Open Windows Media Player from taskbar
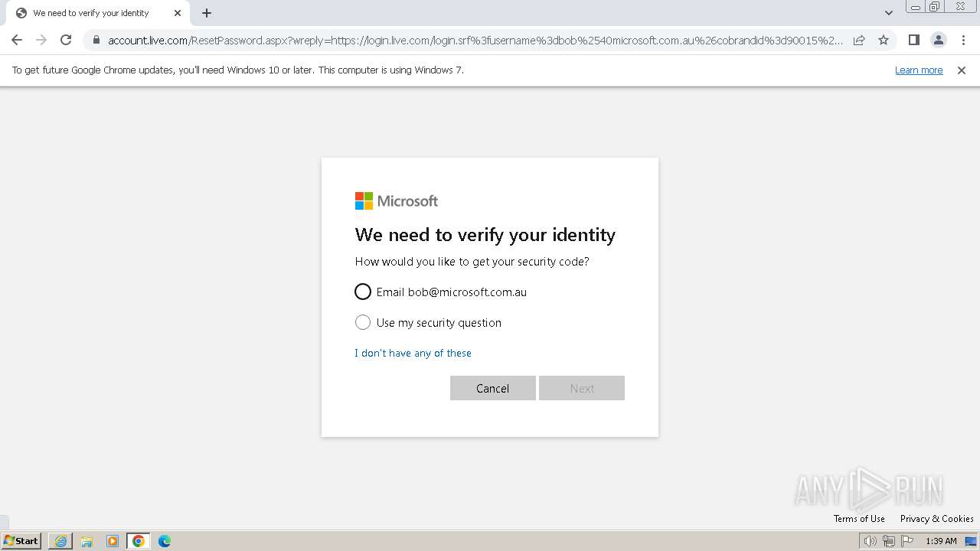 113,541
